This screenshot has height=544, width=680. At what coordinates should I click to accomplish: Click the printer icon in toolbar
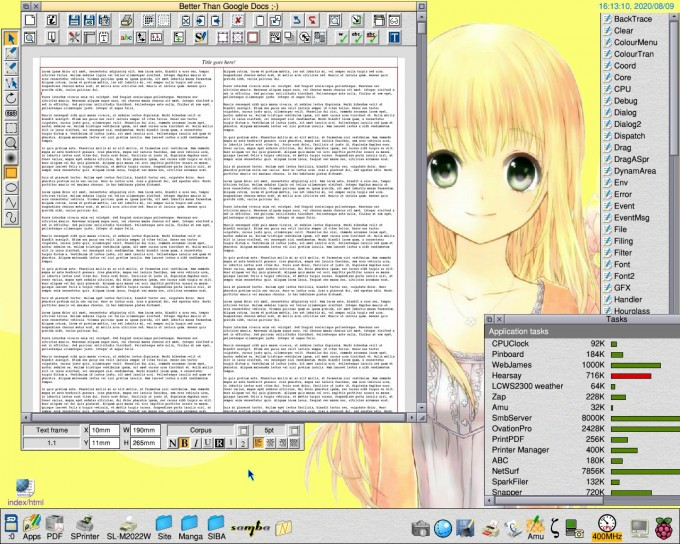(x=126, y=20)
